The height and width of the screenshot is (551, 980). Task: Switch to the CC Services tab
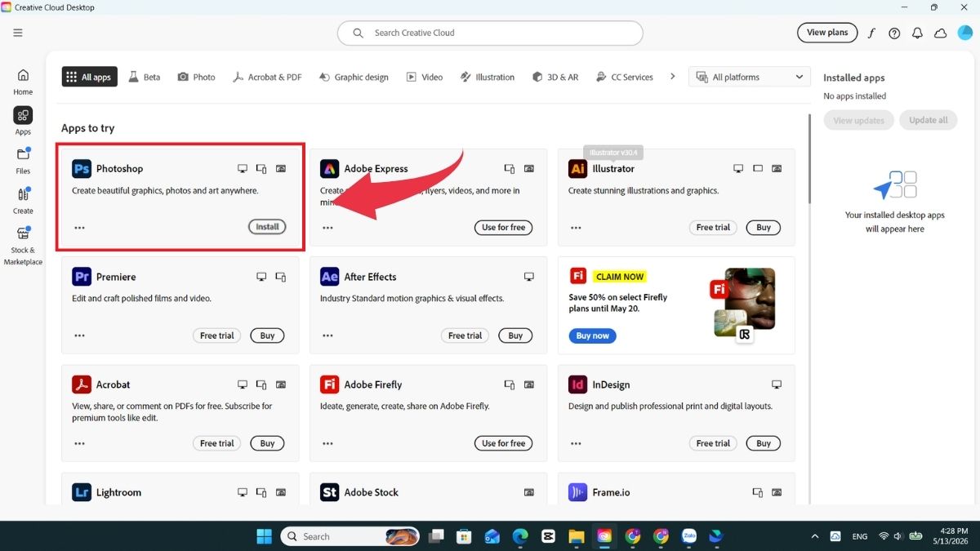click(625, 77)
